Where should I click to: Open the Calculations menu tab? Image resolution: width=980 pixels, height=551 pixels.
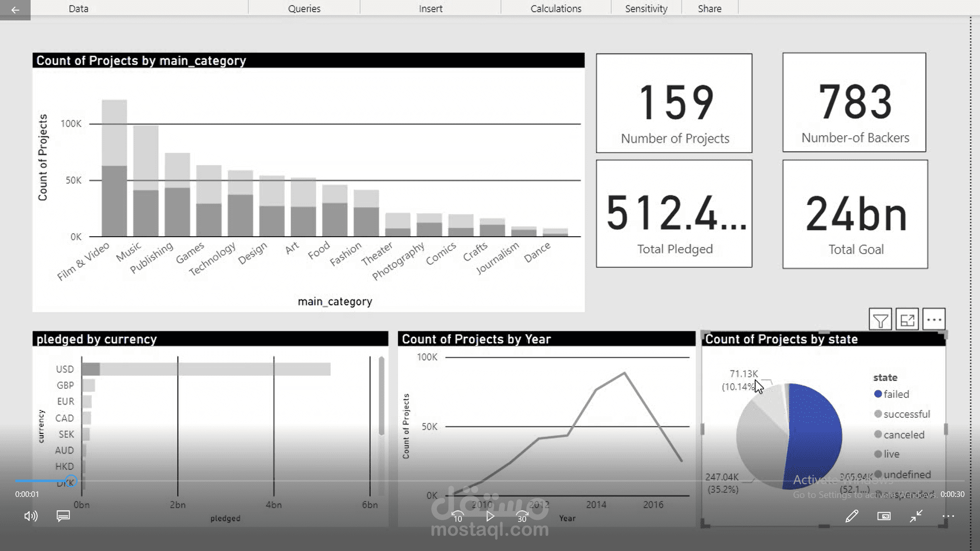[556, 8]
